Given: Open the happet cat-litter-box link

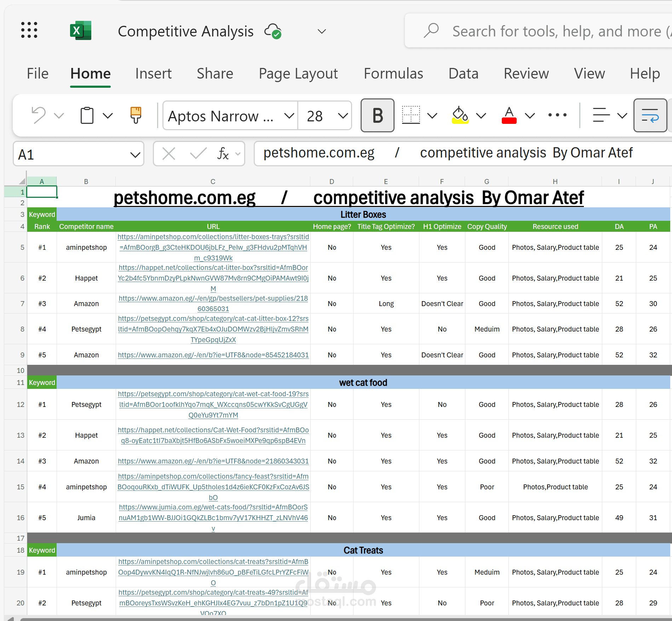Looking at the screenshot, I should point(213,278).
